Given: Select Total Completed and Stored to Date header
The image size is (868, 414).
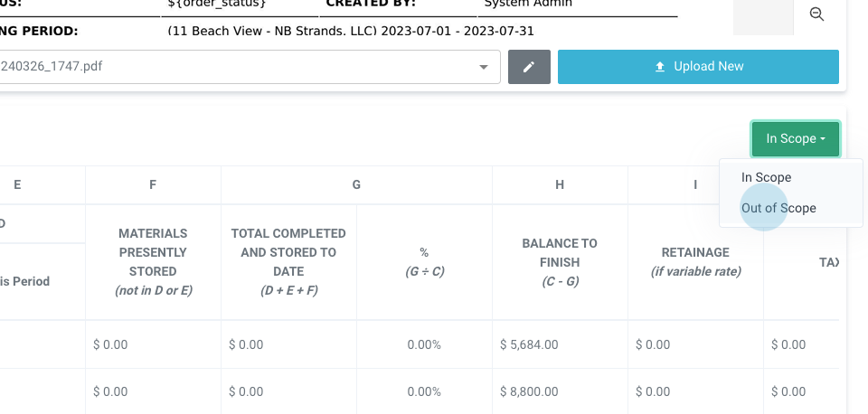Looking at the screenshot, I should [x=288, y=262].
